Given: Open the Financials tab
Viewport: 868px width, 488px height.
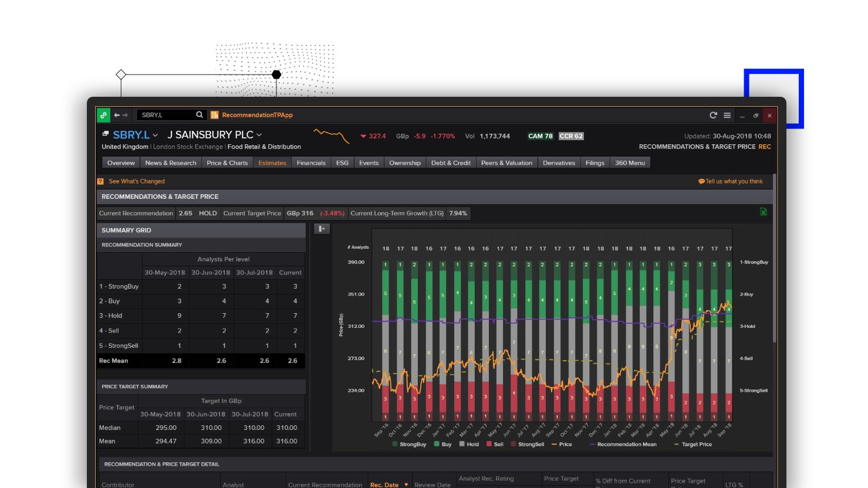Looking at the screenshot, I should point(311,163).
